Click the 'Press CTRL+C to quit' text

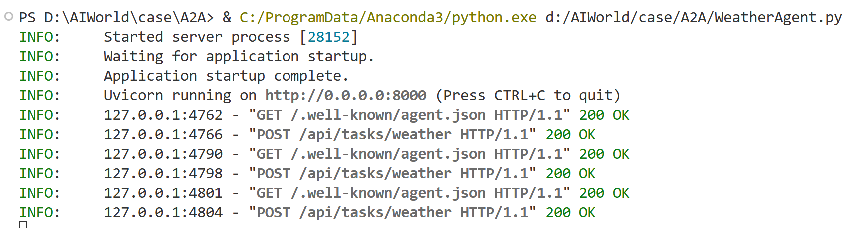click(528, 95)
